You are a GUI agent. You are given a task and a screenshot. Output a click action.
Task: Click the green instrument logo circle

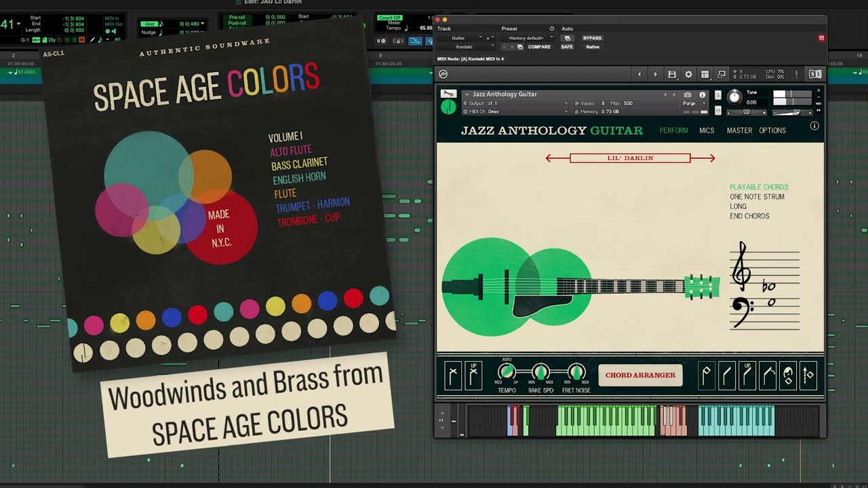pos(448,107)
